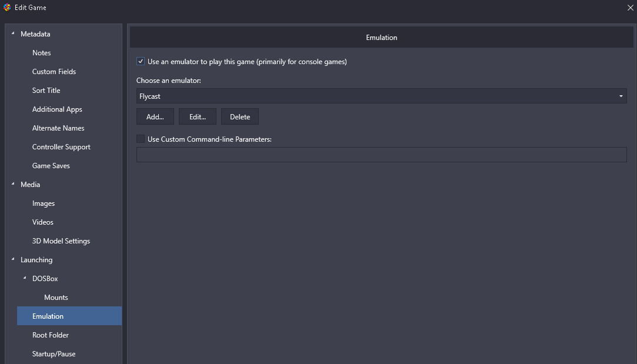Open the Choose an emulator dropdown
The image size is (637, 364).
382,96
